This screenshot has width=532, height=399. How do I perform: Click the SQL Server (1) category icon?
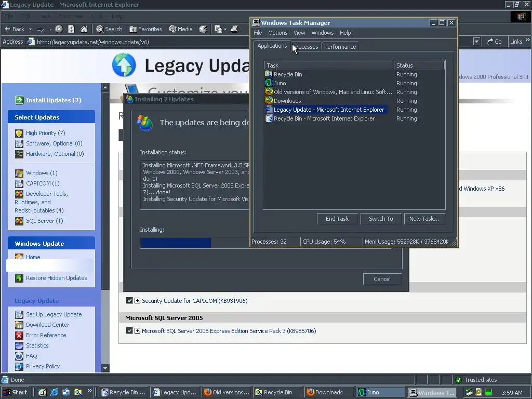[19, 221]
